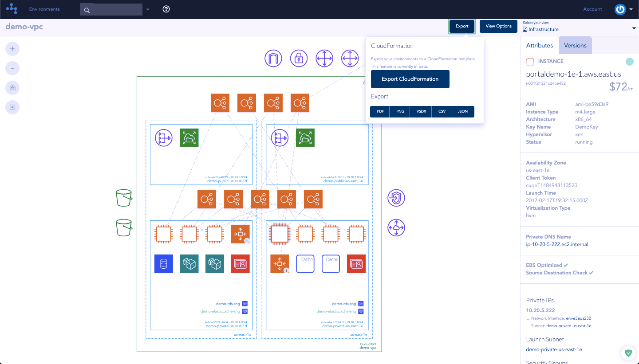The height and width of the screenshot is (364, 639).
Task: Select the purple cloud router icon right of VPC
Action: point(396,227)
